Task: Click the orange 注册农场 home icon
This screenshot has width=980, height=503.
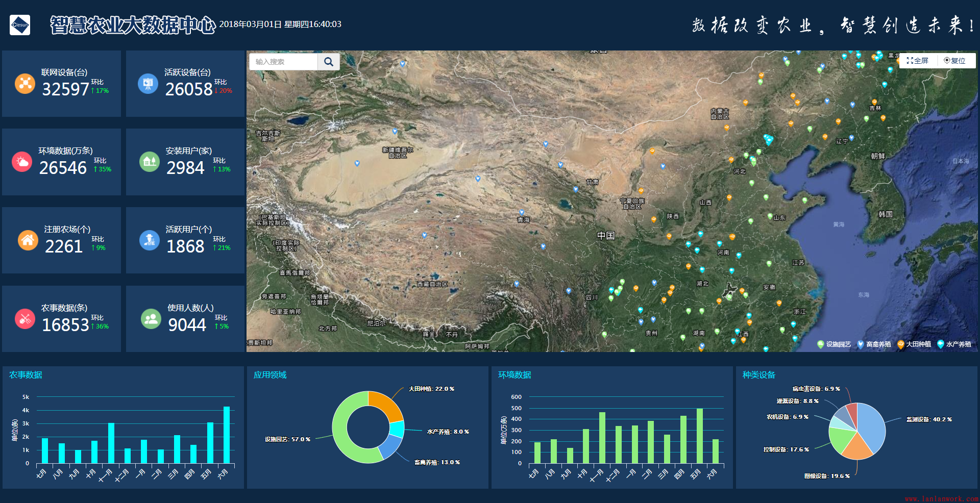Action: [28, 240]
